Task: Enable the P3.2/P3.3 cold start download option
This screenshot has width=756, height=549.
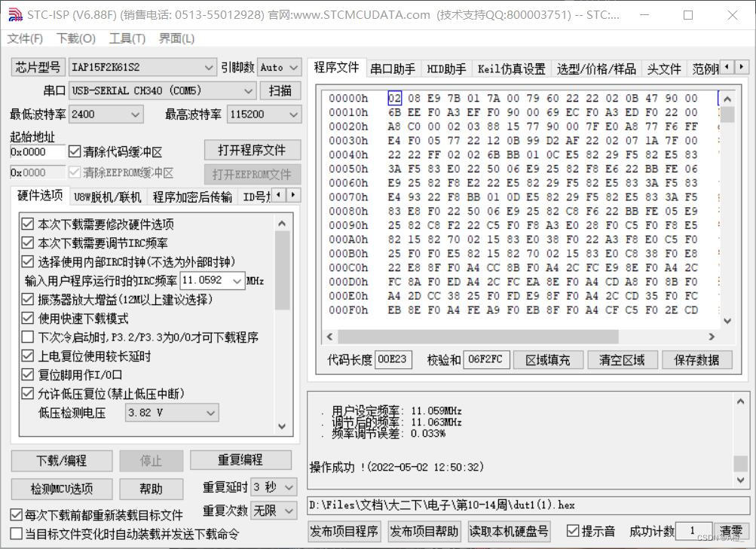Action: point(27,337)
